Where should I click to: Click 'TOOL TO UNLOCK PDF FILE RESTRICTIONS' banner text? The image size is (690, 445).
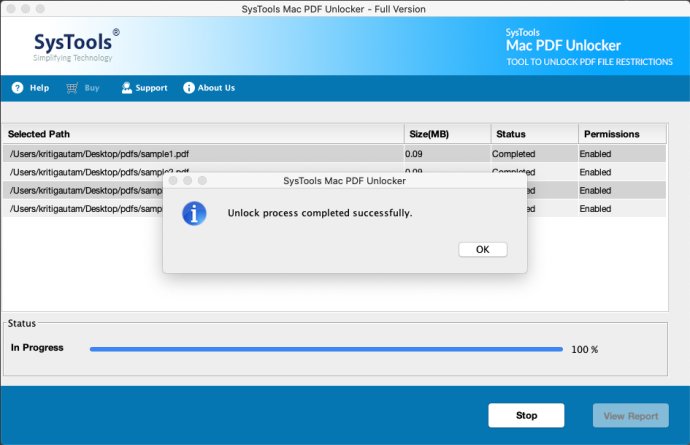click(589, 62)
